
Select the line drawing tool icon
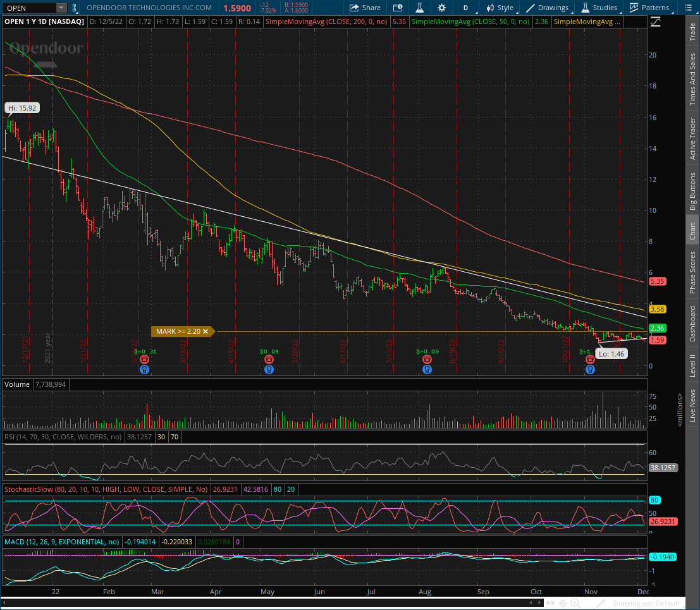click(x=601, y=603)
